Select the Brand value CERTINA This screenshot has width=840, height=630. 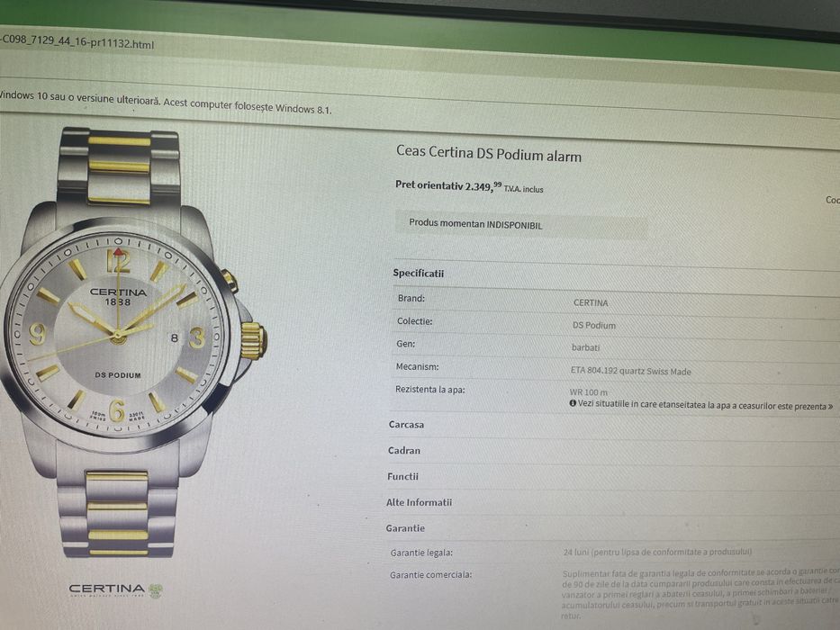591,302
